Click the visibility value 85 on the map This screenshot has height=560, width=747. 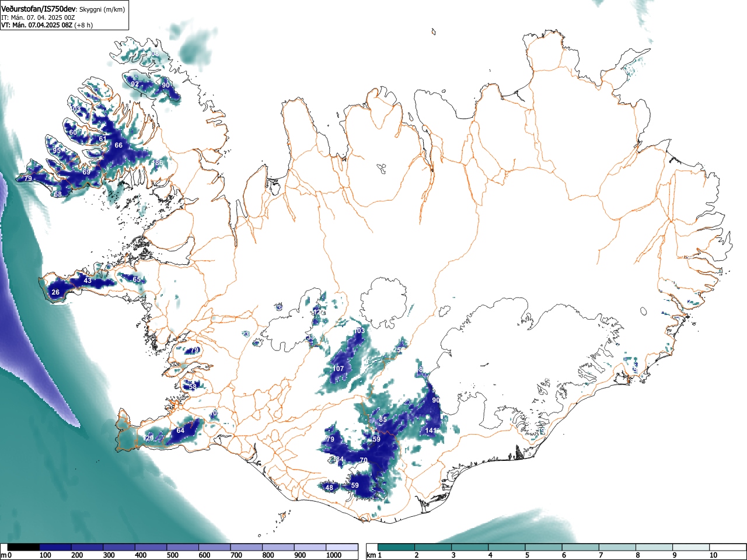click(x=383, y=419)
